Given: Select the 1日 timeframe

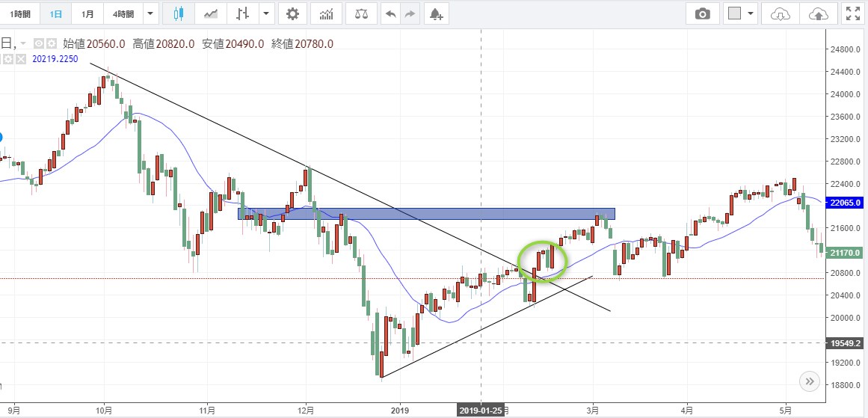Looking at the screenshot, I should coord(55,14).
